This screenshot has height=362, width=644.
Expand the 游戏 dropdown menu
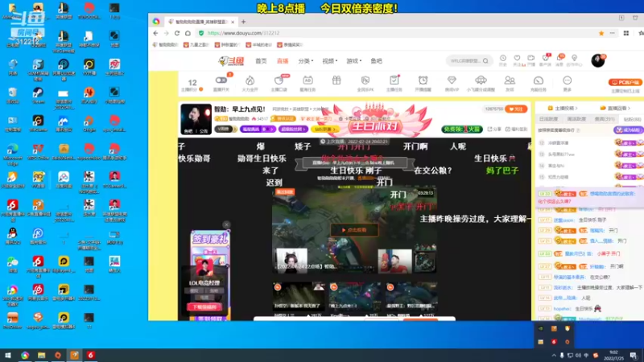(353, 61)
